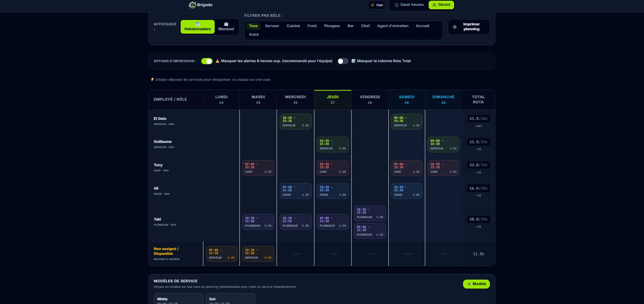Open Taki's Mardi 18:30 plongeur shift
Image resolution: width=644 pixels, height=304 pixels.
[x=258, y=222]
